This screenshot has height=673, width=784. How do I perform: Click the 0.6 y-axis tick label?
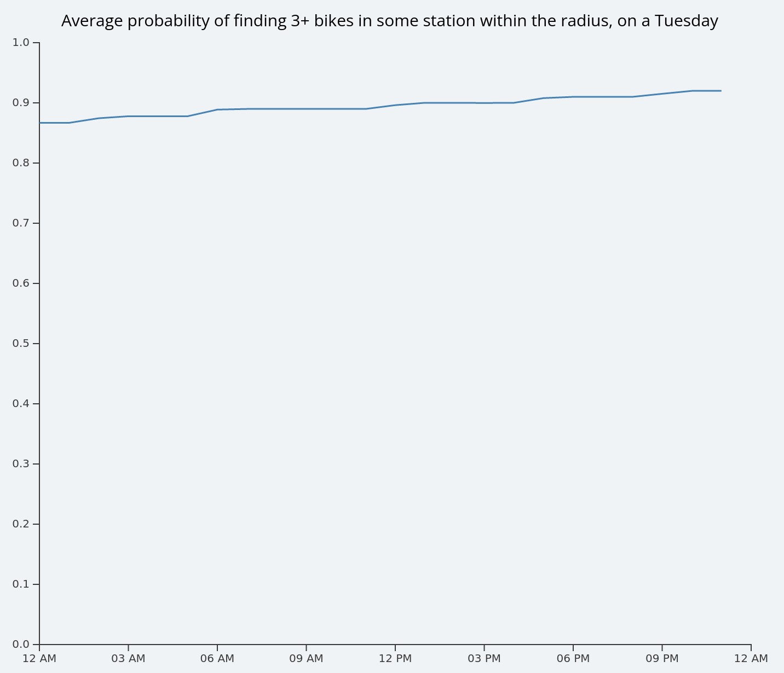click(20, 283)
